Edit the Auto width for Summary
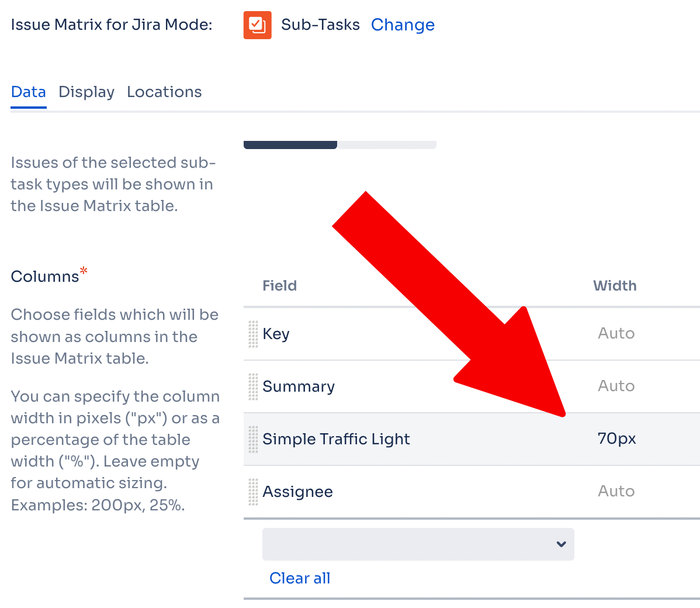Viewport: 700px width, 608px height. [616, 386]
